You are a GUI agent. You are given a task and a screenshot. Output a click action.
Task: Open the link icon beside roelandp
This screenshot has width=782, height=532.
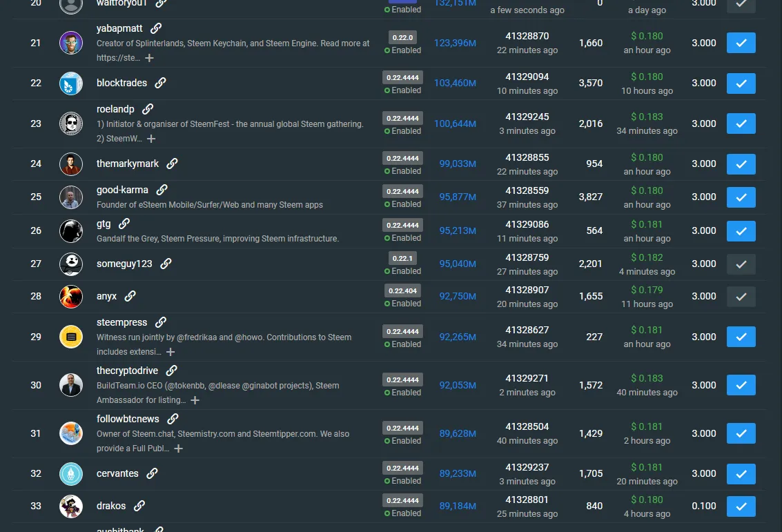tap(148, 109)
